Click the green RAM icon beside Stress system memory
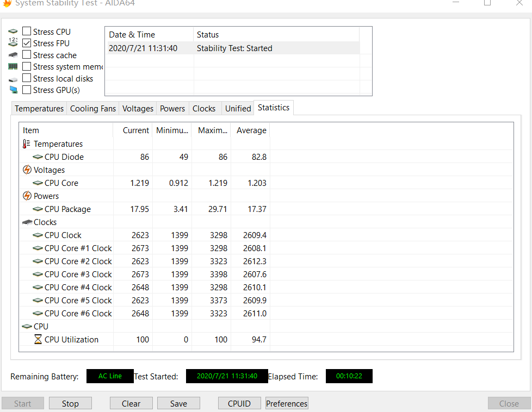This screenshot has height=412, width=532. point(13,66)
